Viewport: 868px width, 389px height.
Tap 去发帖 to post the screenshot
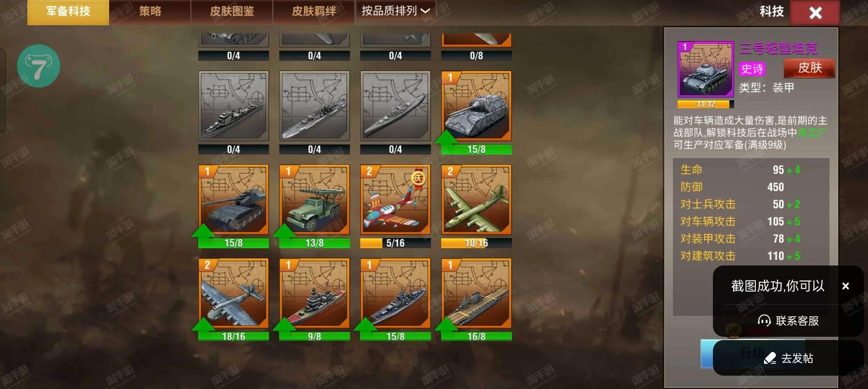(788, 358)
